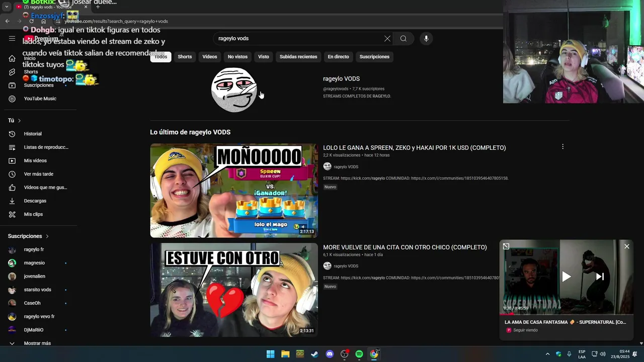The image size is (644, 362).
Task: Open the YouTube hamburger guide menu
Action: click(12, 38)
